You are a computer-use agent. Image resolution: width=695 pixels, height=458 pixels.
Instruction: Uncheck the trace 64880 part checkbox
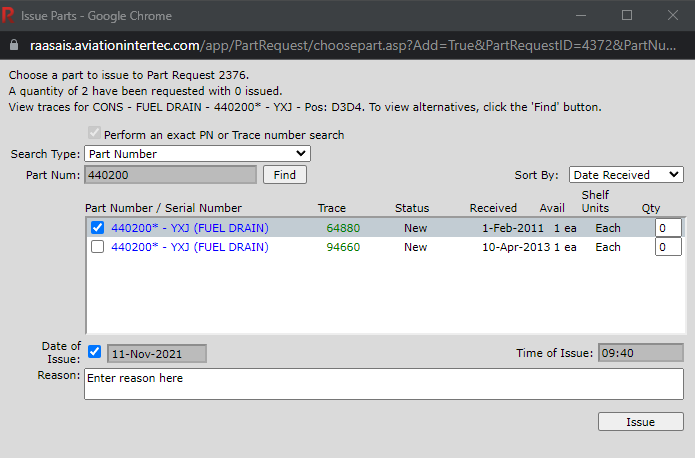97,228
